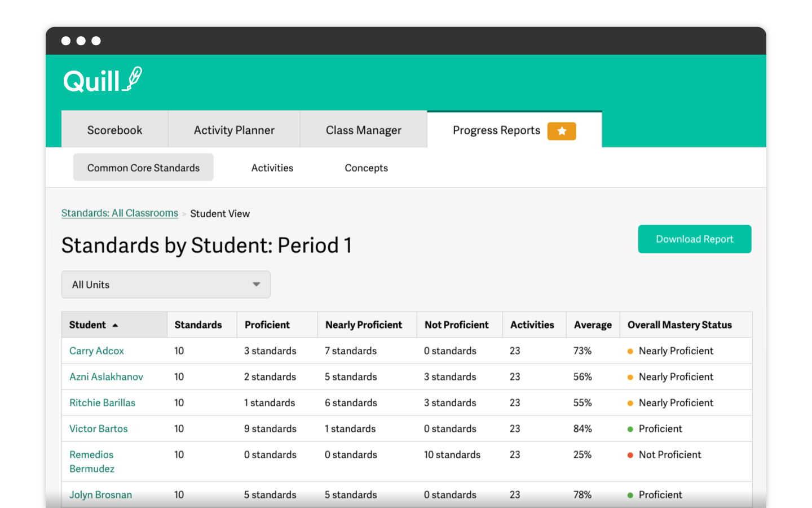
Task: Switch to the Activities sub-tab
Action: click(272, 168)
